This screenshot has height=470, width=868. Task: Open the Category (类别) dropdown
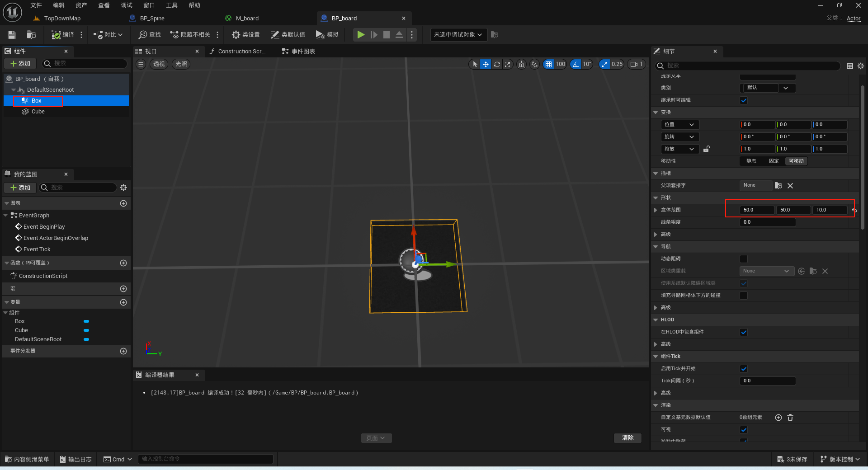click(x=768, y=88)
